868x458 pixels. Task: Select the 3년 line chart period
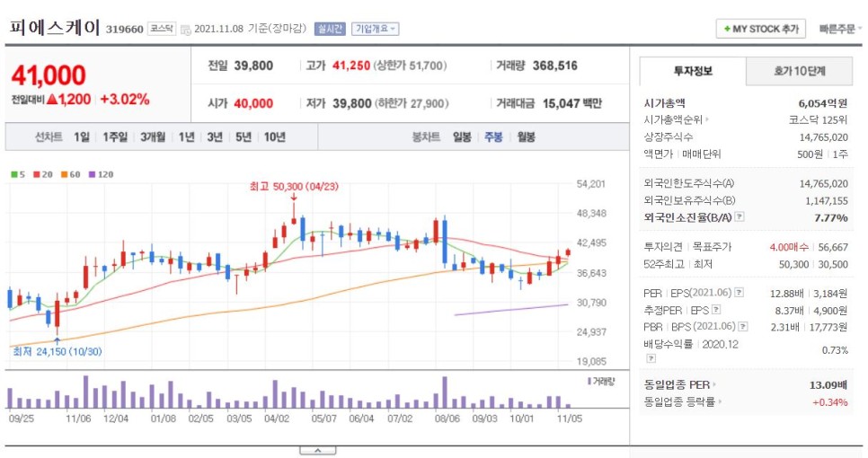click(215, 137)
